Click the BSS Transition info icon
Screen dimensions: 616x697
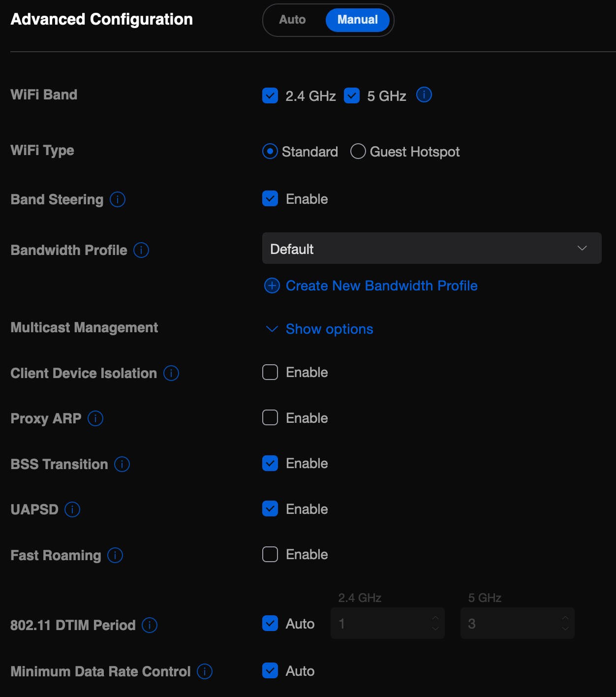coord(122,464)
